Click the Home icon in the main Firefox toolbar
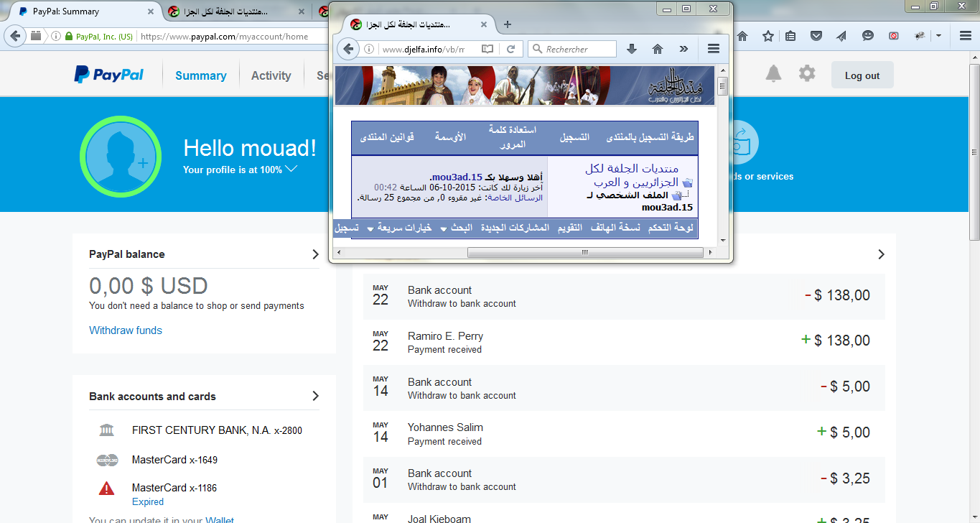The width and height of the screenshot is (980, 523). 742,36
